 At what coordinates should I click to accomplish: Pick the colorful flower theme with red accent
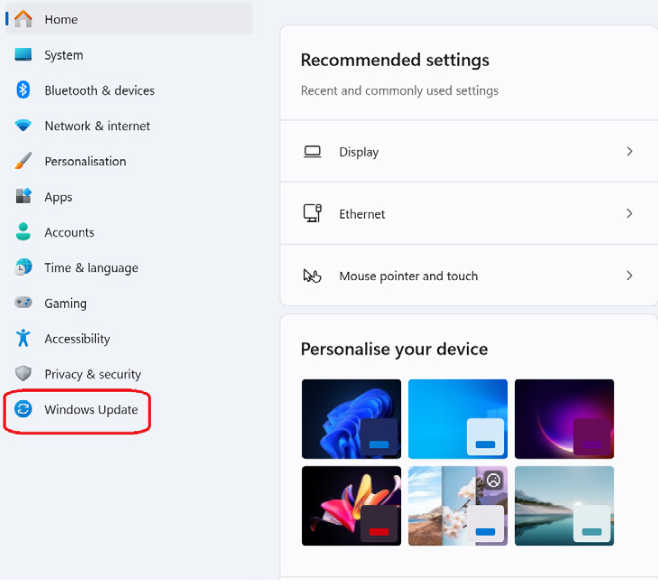point(351,506)
